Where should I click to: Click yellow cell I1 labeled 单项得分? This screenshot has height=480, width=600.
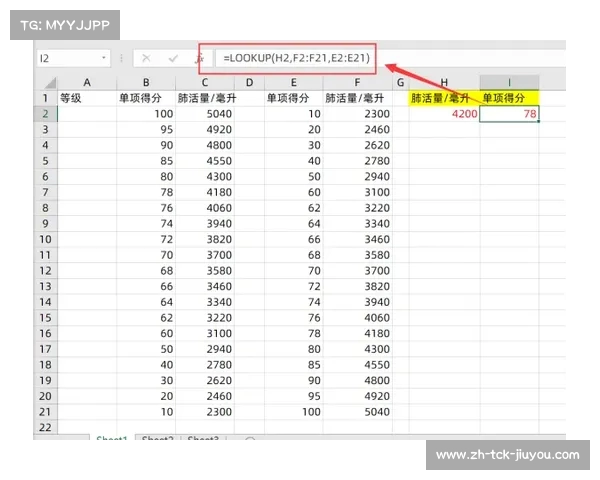[x=509, y=98]
